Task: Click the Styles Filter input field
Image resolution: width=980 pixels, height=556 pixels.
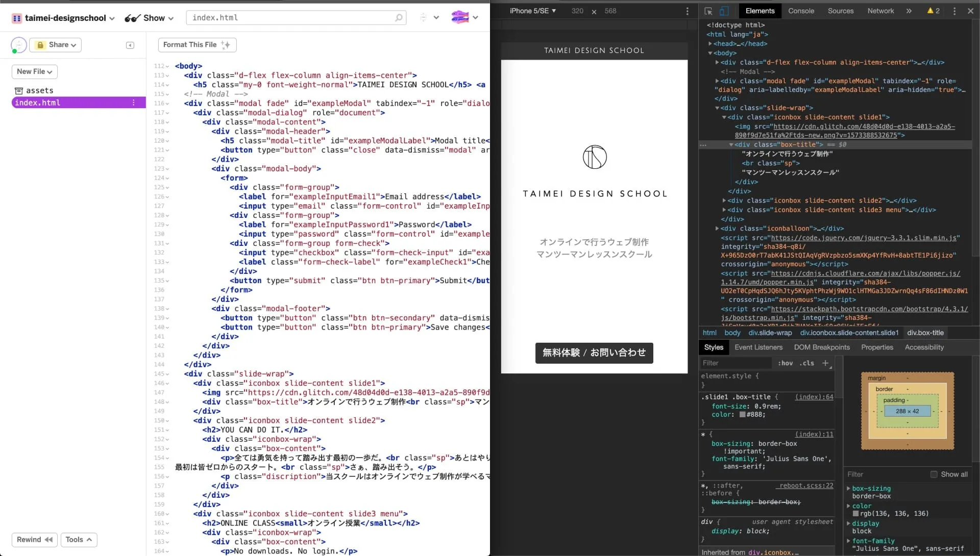Action: coord(735,363)
